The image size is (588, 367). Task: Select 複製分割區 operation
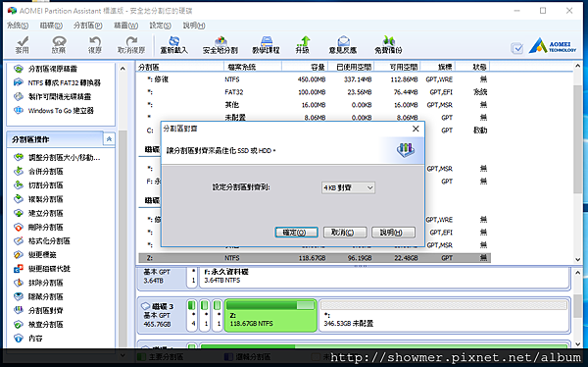click(38, 199)
